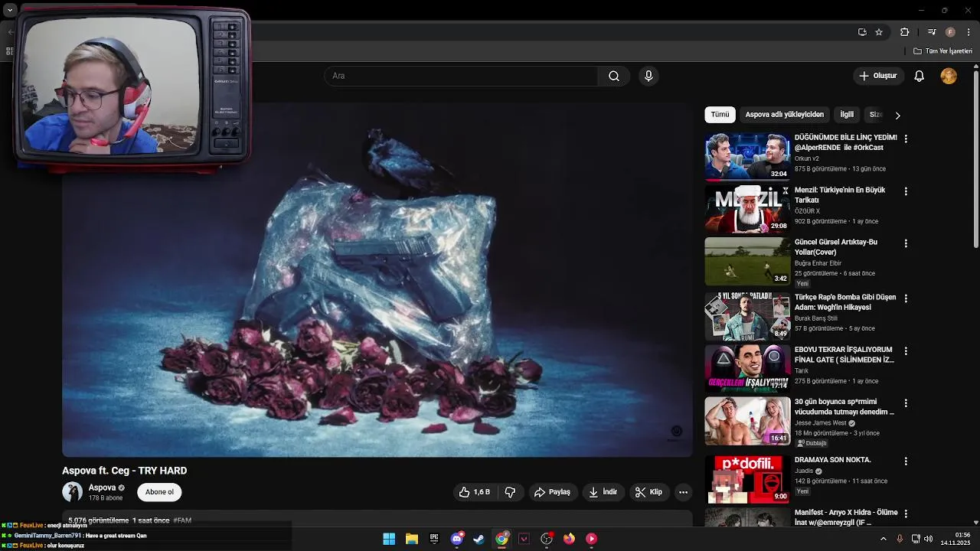Show next filter chips with arrow
This screenshot has height=551, width=980.
coord(897,115)
